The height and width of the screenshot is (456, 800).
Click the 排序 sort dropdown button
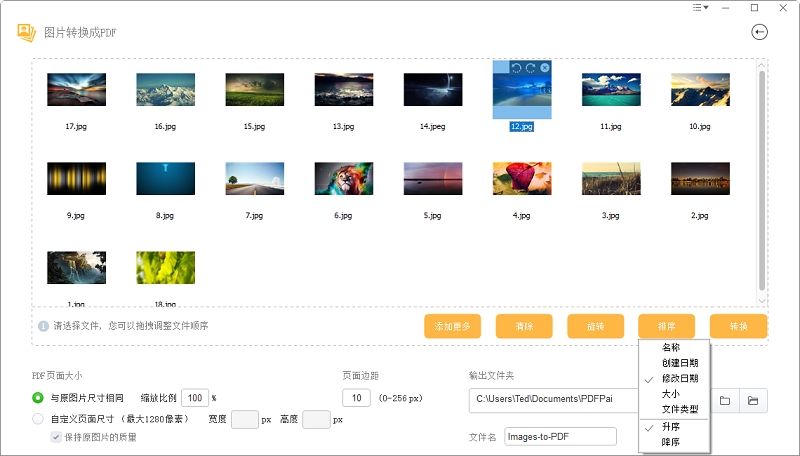[667, 326]
